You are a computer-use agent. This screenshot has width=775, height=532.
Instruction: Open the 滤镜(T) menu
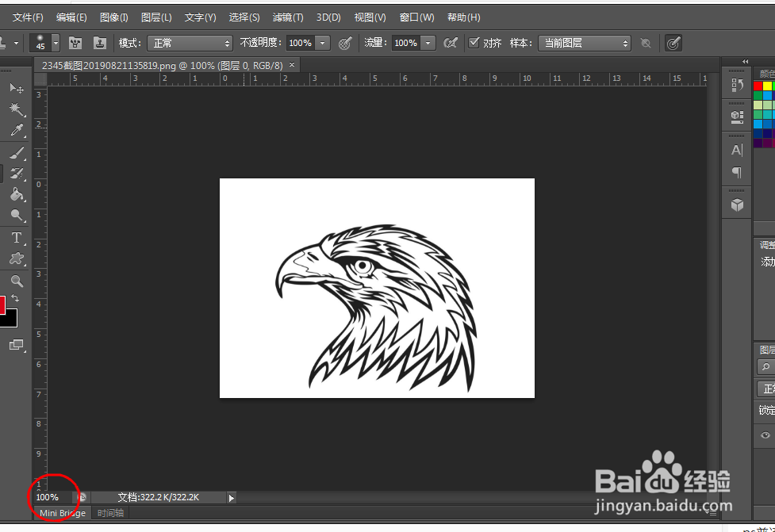pyautogui.click(x=288, y=17)
